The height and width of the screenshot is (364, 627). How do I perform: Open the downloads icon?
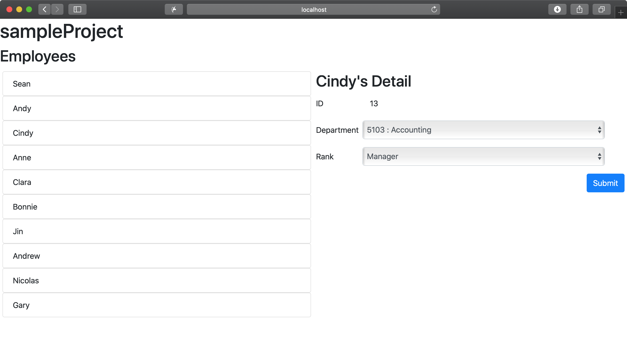(557, 9)
